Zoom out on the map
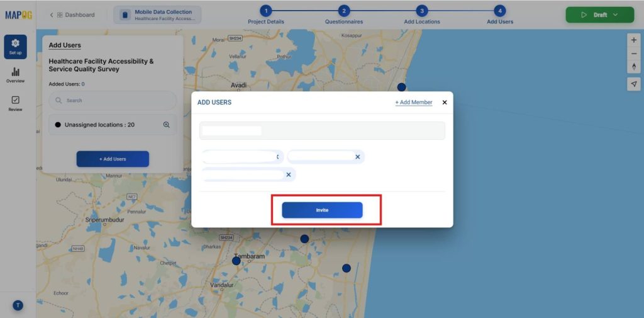The height and width of the screenshot is (318, 644). (633, 54)
